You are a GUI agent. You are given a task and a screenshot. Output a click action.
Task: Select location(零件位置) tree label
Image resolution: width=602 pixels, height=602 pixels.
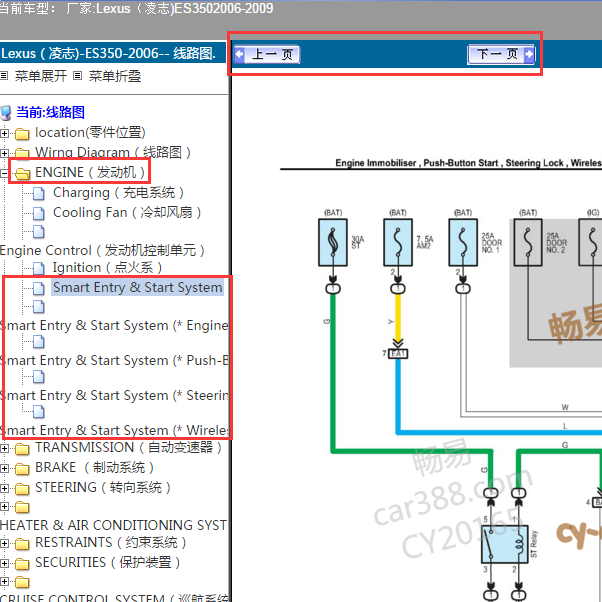click(90, 132)
